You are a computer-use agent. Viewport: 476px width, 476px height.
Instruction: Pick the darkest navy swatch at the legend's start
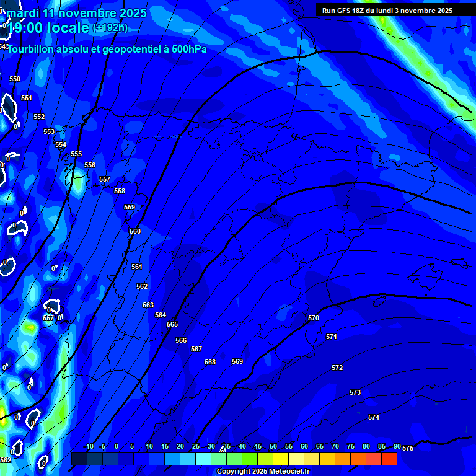tap(79, 459)
